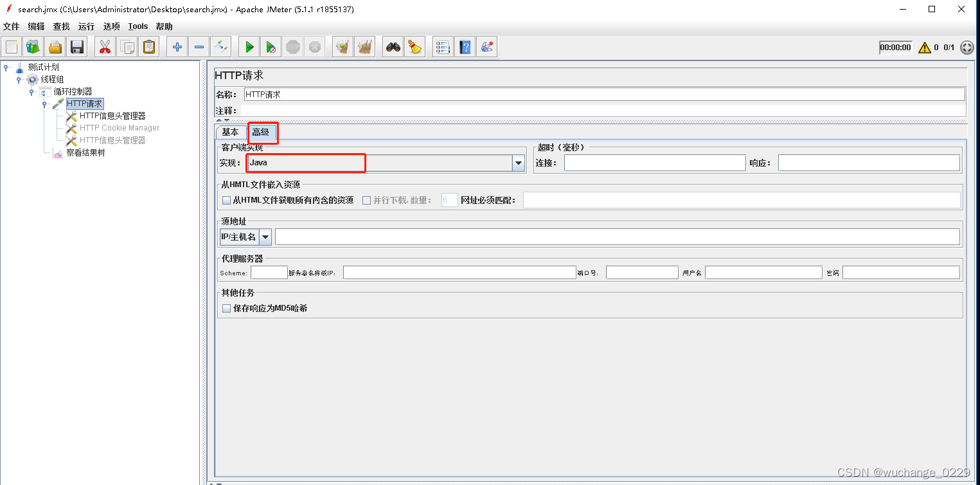Paste the copied element

pyautogui.click(x=149, y=46)
